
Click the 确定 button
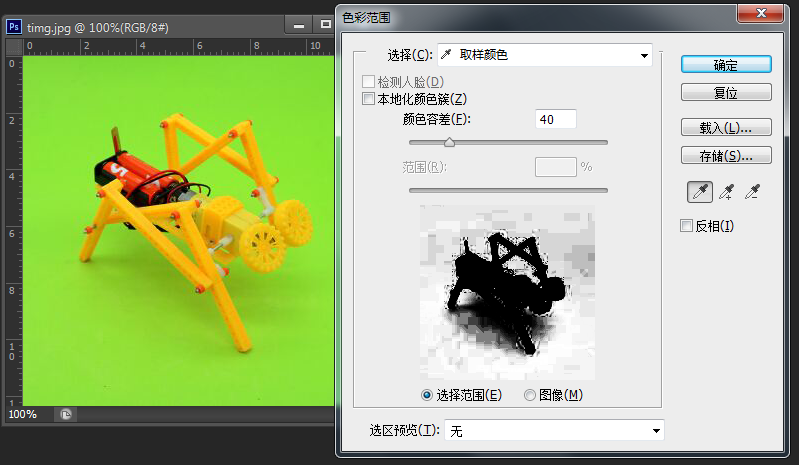pyautogui.click(x=726, y=65)
